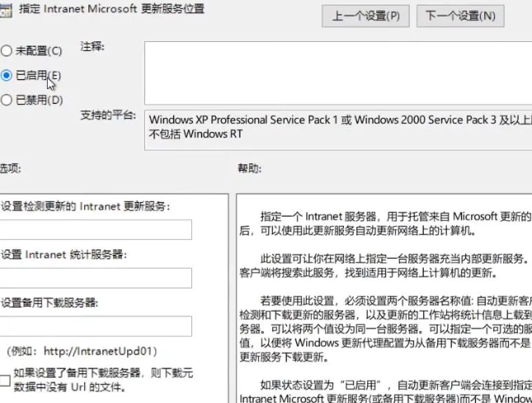This screenshot has height=403, width=532.
Task: Go to 上一个设置(P)
Action: click(x=365, y=16)
